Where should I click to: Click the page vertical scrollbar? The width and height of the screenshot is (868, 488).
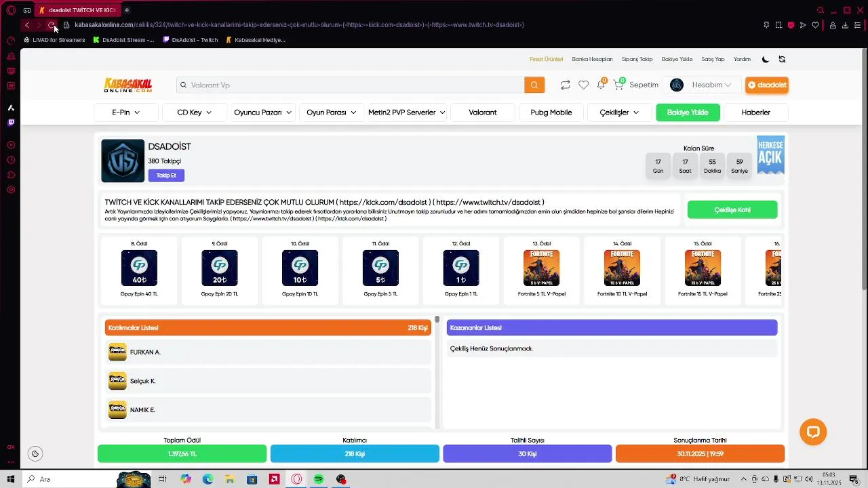(863, 169)
